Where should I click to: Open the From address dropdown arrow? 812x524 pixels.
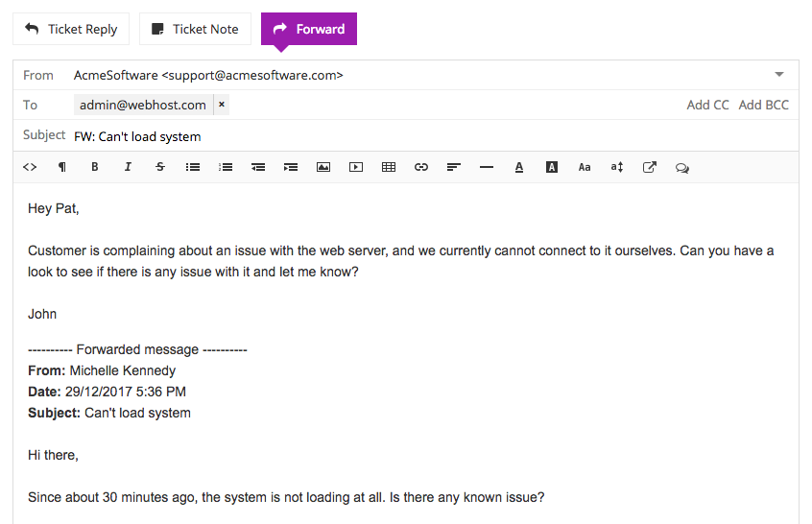point(778,75)
